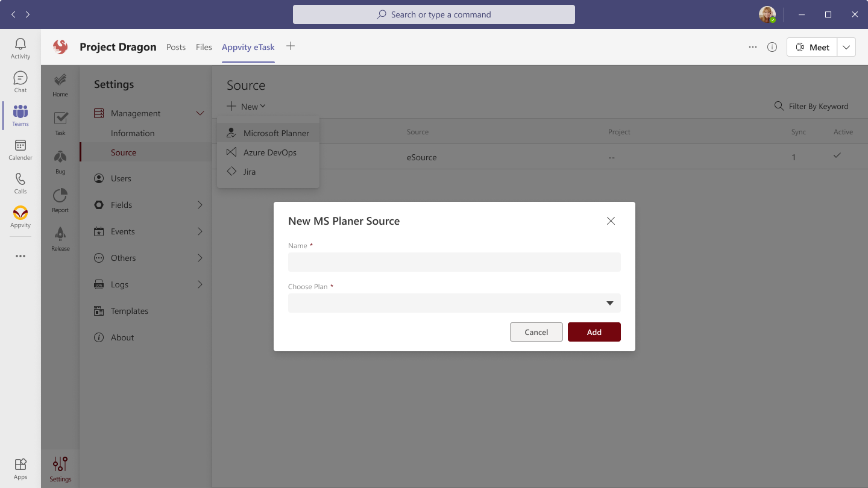Viewport: 868px width, 488px height.
Task: Cancel the New MS Planer Source dialog
Action: point(536,332)
